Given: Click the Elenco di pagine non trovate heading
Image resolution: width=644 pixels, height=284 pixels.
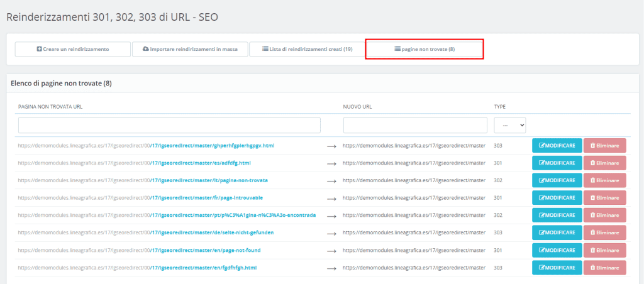Looking at the screenshot, I should click(x=61, y=84).
